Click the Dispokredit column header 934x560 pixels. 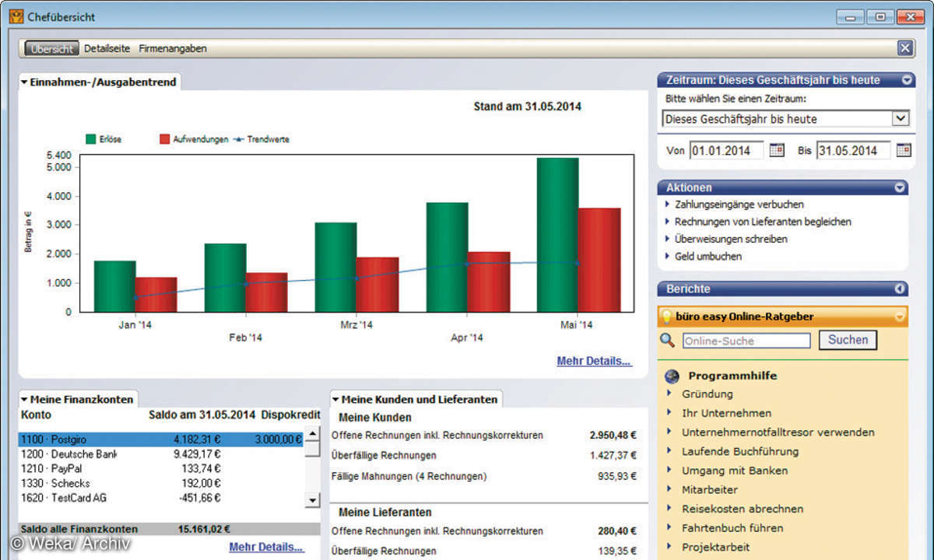290,415
